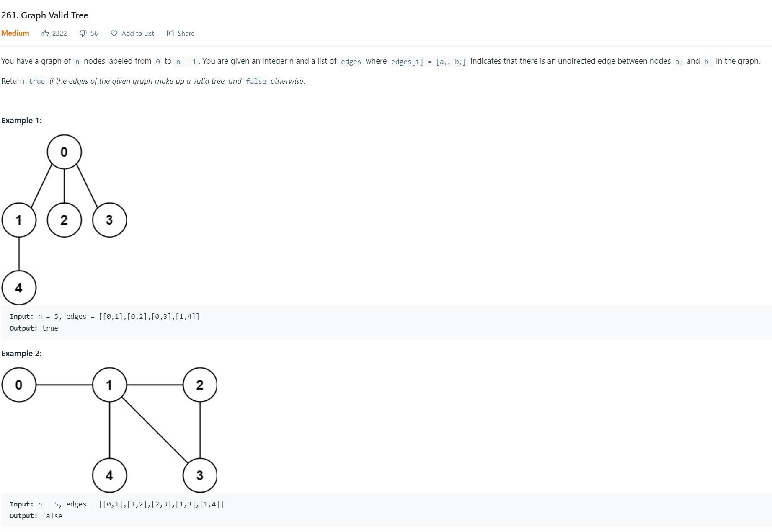Click node 3 in Example 1 graph
Viewport: 772px width, 532px height.
click(109, 220)
